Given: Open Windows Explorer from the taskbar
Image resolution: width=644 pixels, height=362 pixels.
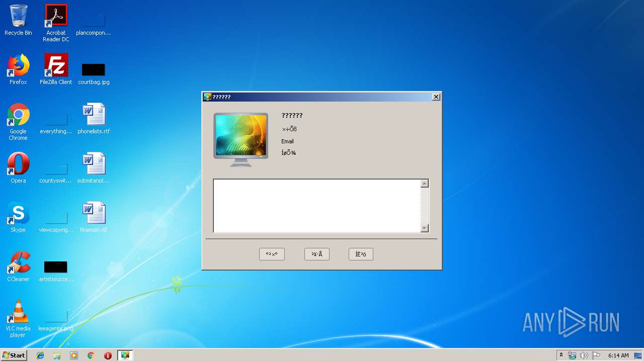Looking at the screenshot, I should pyautogui.click(x=57, y=355).
